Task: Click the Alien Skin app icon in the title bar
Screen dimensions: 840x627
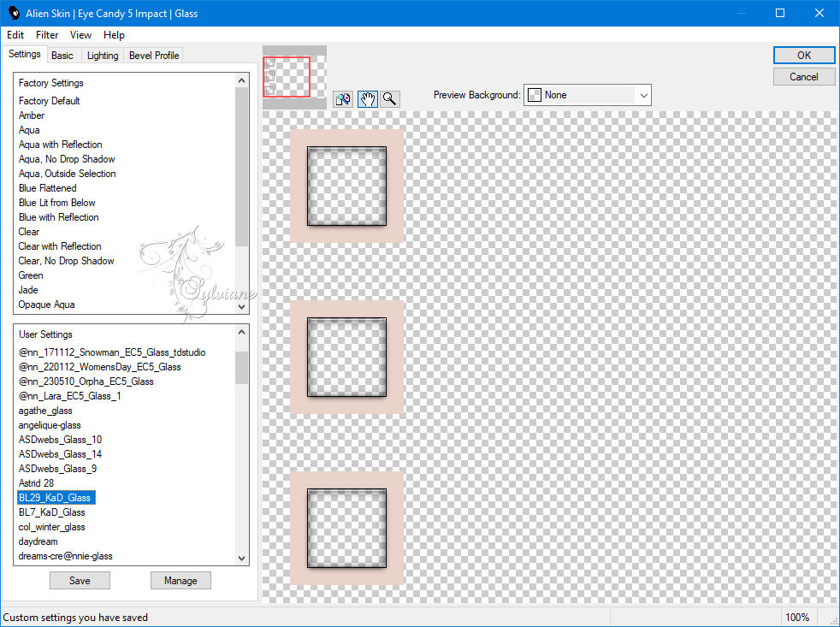Action: click(14, 13)
